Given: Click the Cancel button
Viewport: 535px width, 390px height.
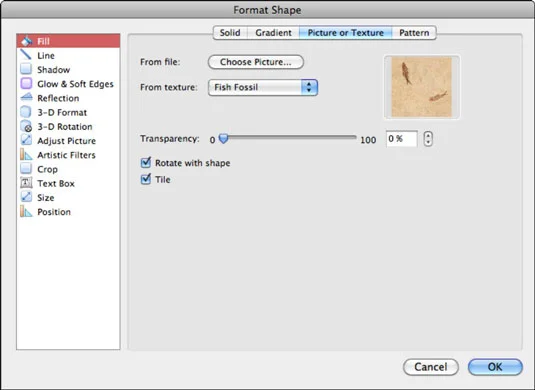Looking at the screenshot, I should tap(431, 367).
